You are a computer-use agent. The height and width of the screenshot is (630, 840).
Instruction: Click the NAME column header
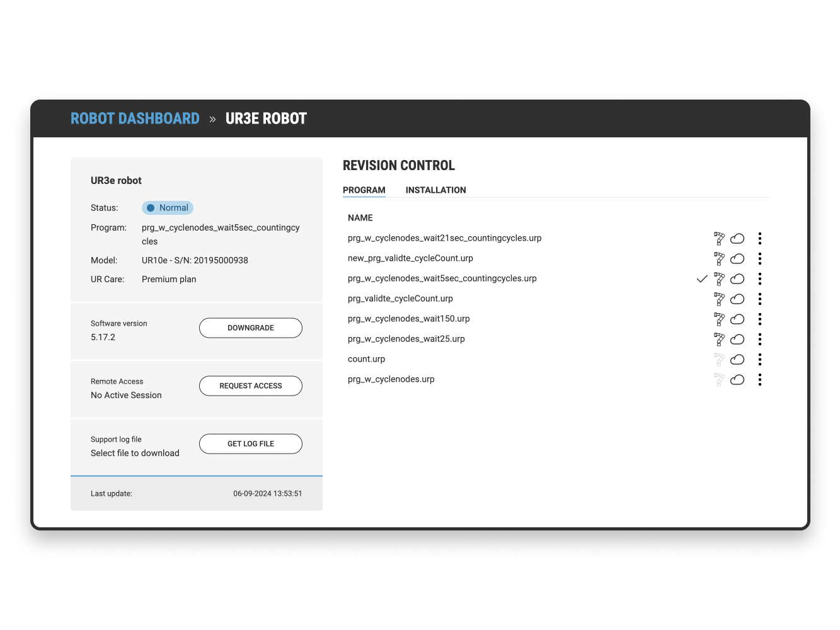coord(360,218)
